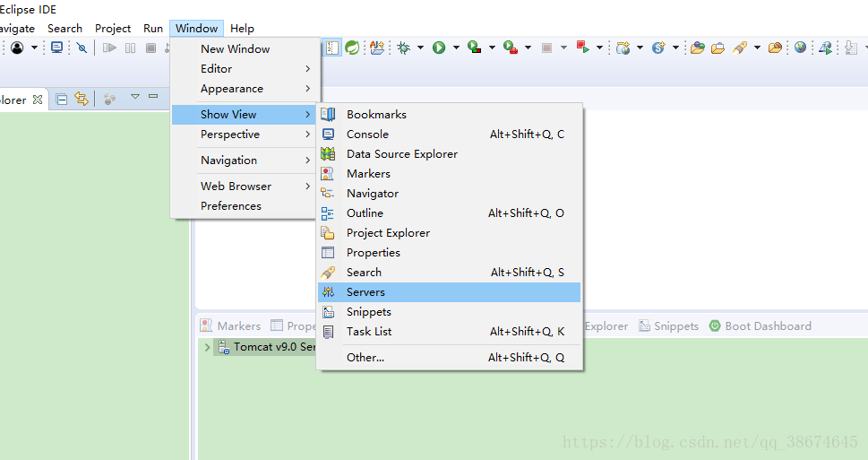Image resolution: width=868 pixels, height=460 pixels.
Task: Select New Window from Window menu
Action: click(x=244, y=48)
